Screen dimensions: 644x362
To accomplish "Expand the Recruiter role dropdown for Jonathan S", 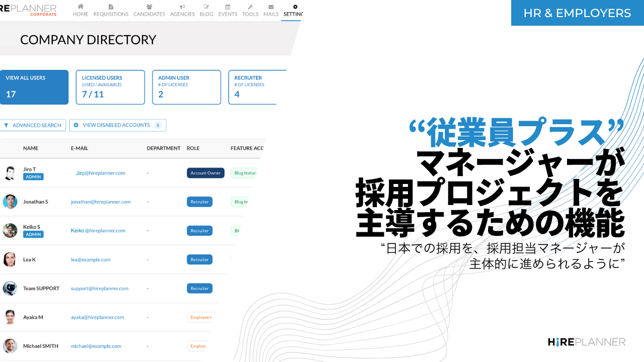I will [x=199, y=202].
